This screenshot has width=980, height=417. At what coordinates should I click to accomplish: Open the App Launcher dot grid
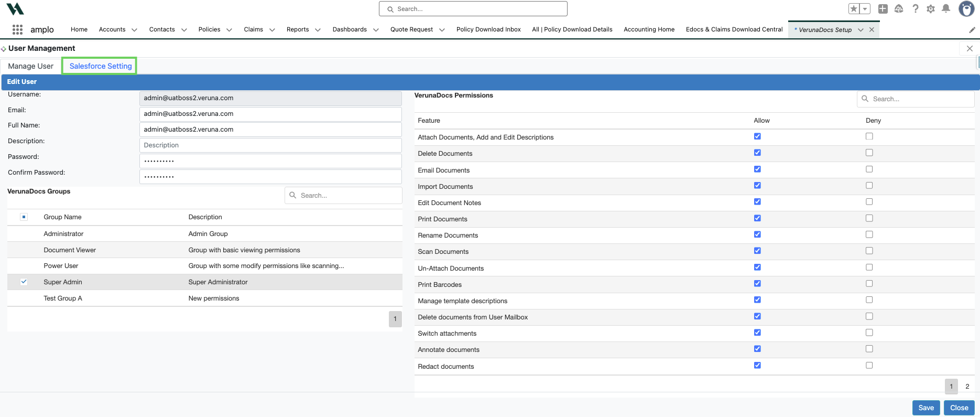click(17, 29)
